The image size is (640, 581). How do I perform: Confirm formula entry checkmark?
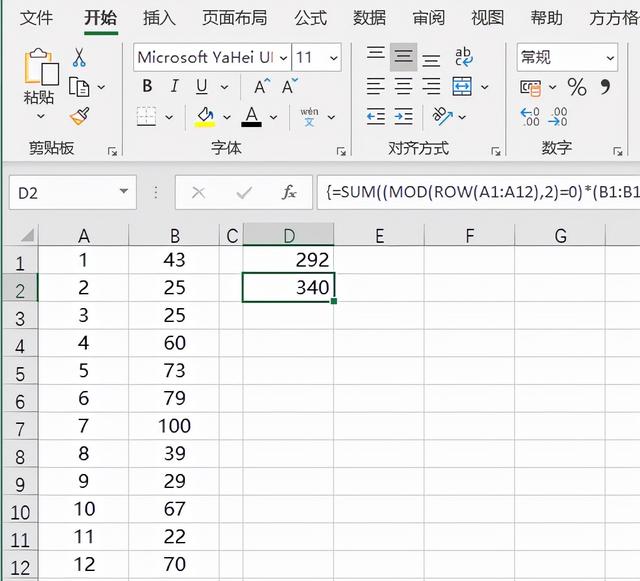(244, 193)
